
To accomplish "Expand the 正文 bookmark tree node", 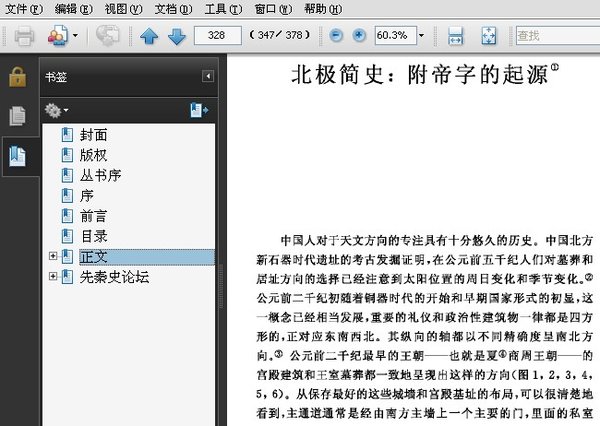I will 53,256.
